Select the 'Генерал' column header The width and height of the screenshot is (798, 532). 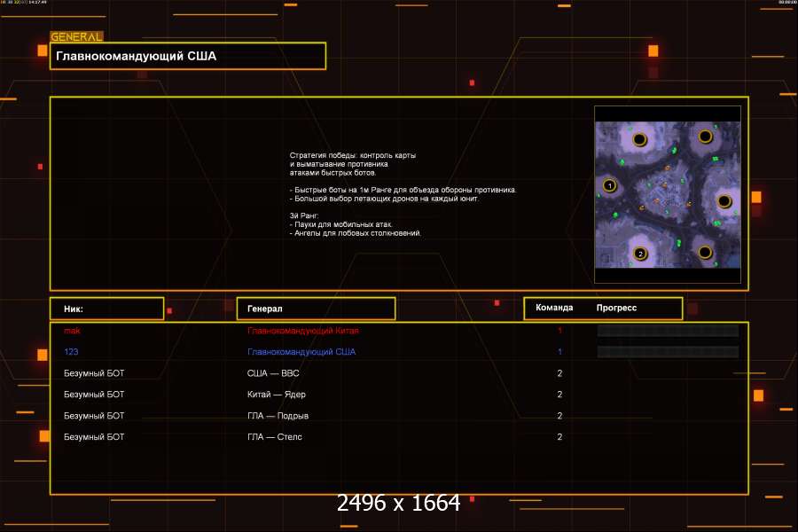(x=316, y=309)
